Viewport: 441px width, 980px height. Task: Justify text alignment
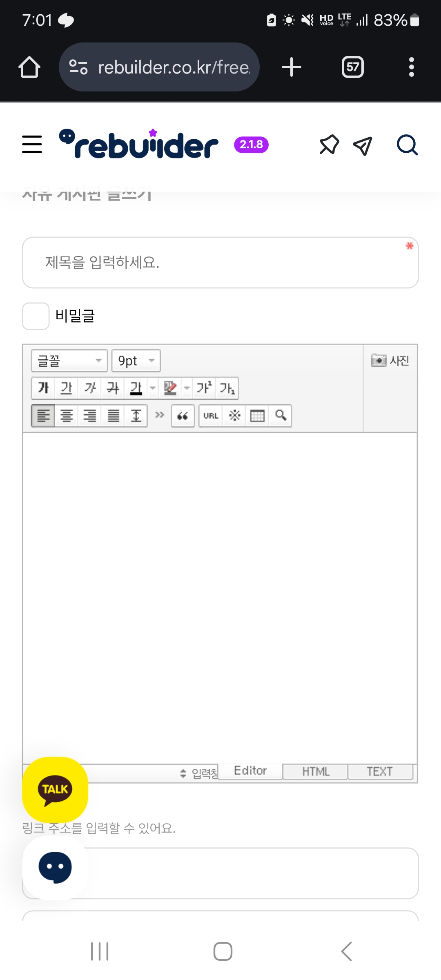point(113,416)
